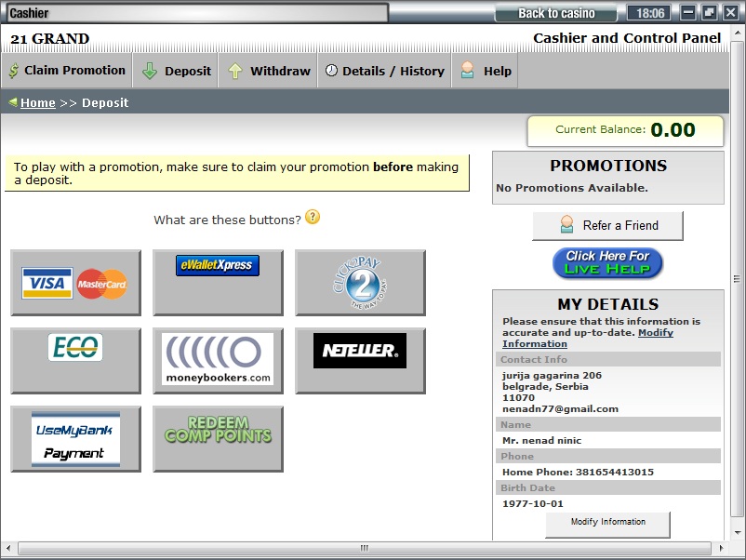Return using Back to casino button
Screen dimensions: 746x560
click(x=555, y=13)
